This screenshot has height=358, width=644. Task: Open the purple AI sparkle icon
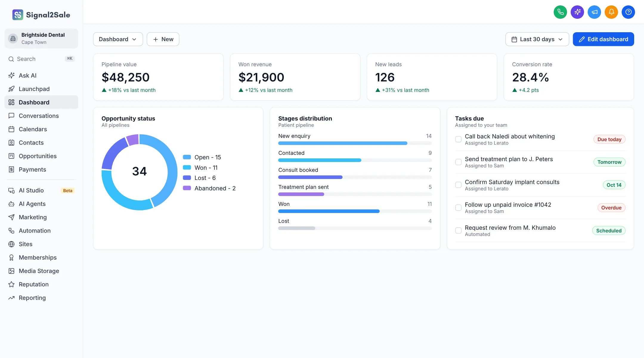click(577, 12)
